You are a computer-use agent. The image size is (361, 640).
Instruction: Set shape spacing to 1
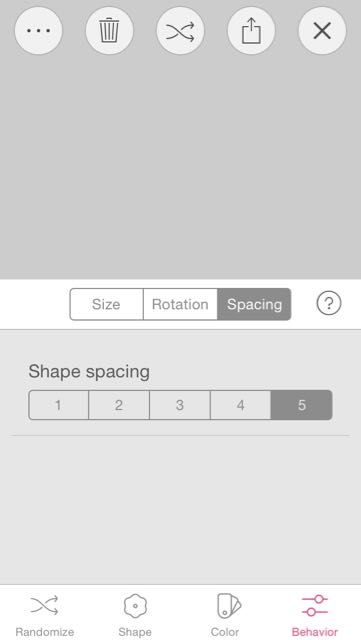click(58, 405)
